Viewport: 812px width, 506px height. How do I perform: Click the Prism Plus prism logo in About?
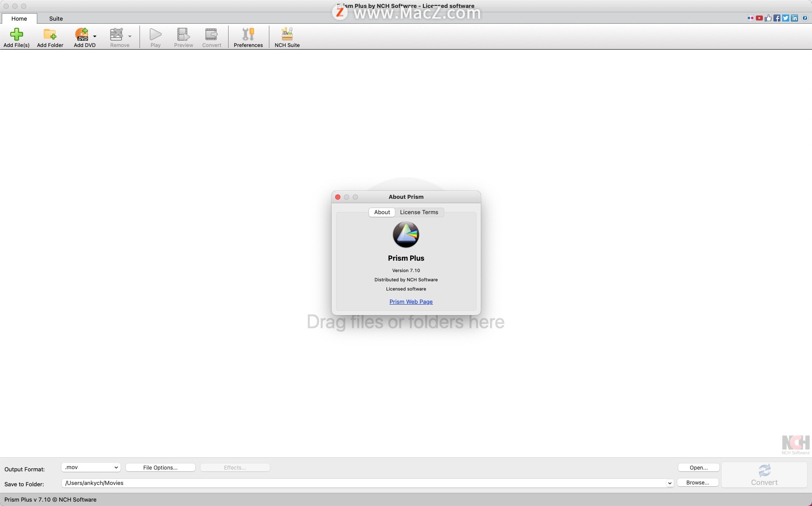click(406, 234)
